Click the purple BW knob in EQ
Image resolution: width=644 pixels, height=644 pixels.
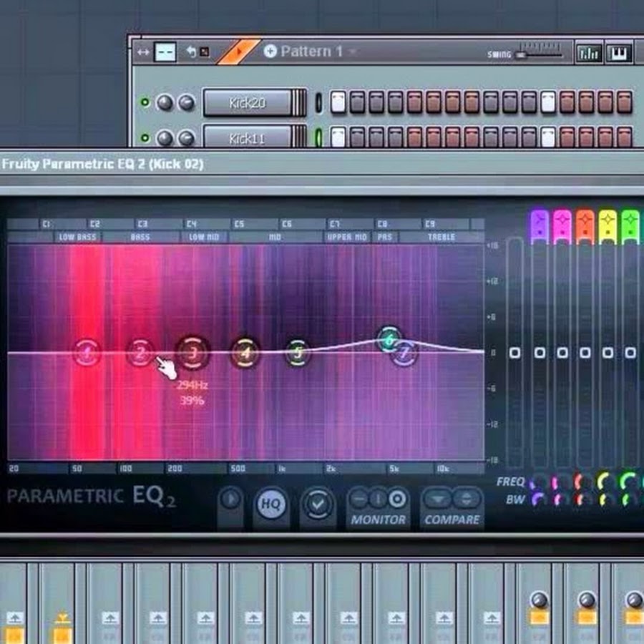[x=540, y=500]
